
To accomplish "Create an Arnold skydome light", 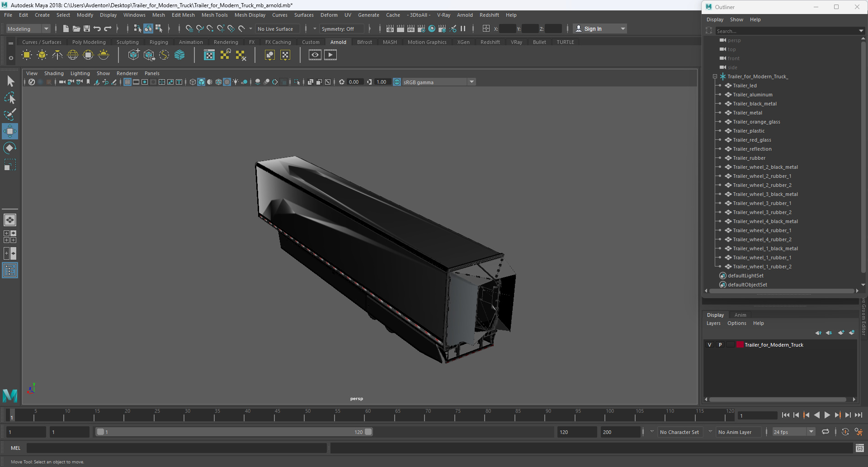I will pyautogui.click(x=73, y=55).
